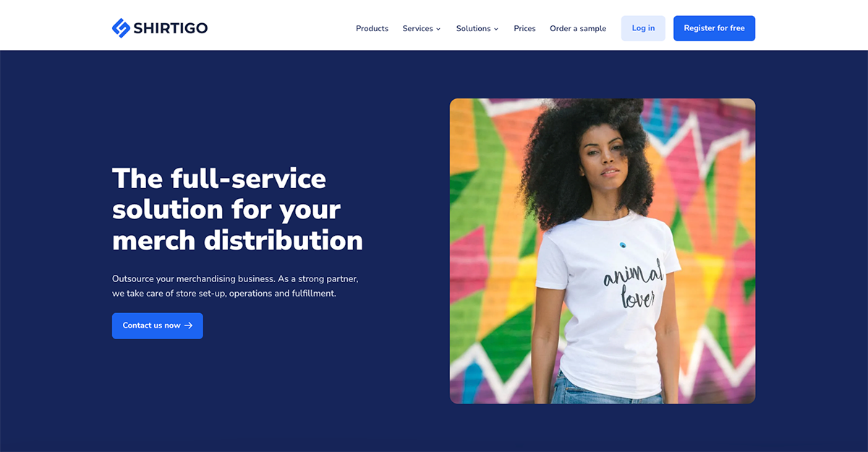
Task: Expand the chevron next to Solutions
Action: [496, 29]
